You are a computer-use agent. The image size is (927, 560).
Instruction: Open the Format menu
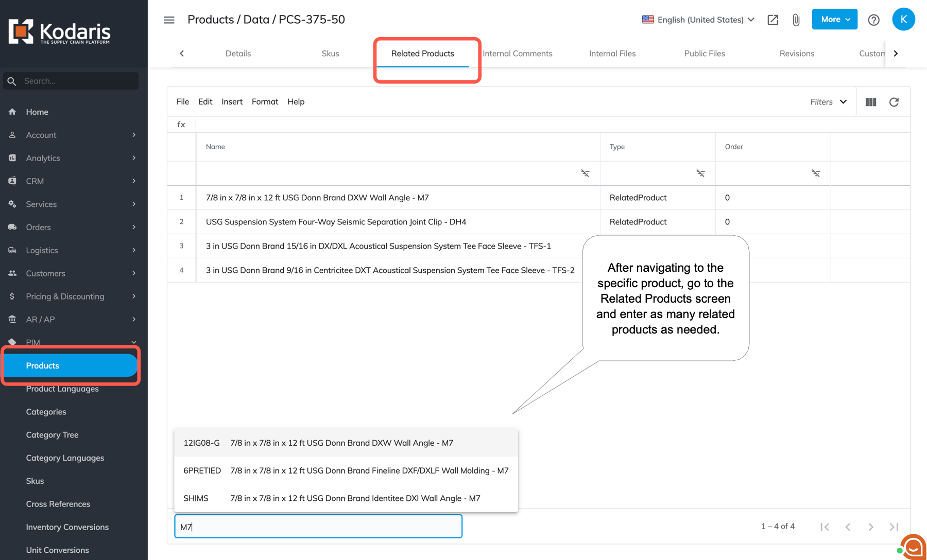click(265, 102)
